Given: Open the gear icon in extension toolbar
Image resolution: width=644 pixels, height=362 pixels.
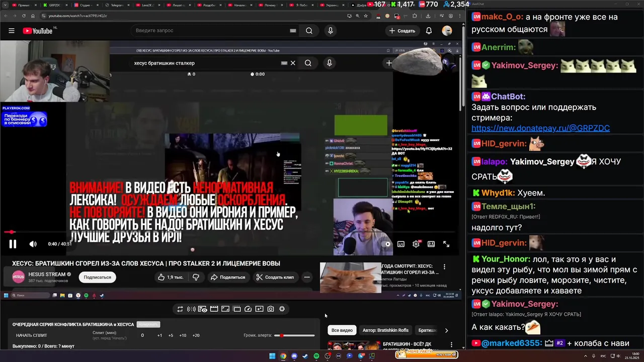Looking at the screenshot, I should pyautogui.click(x=282, y=309).
